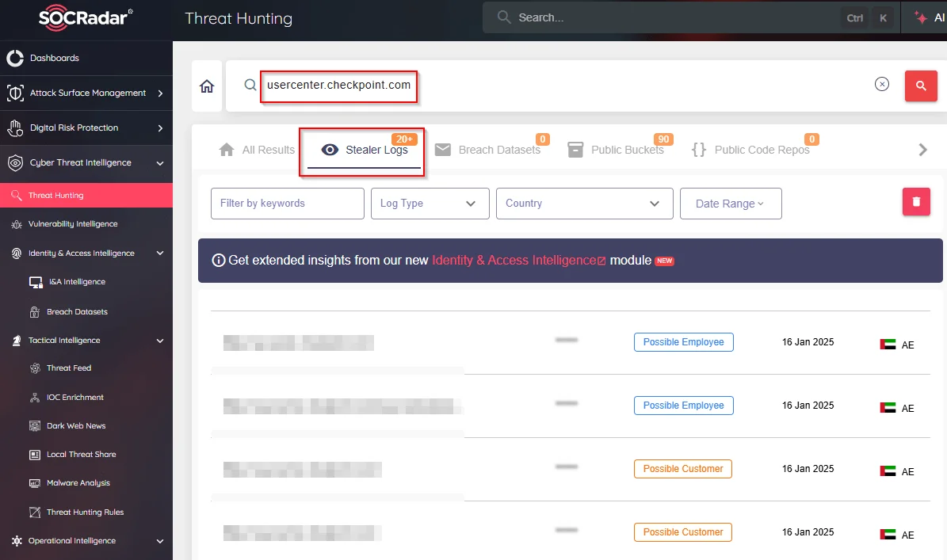Click the magnifier icon in top search
947x560 pixels.
click(504, 17)
